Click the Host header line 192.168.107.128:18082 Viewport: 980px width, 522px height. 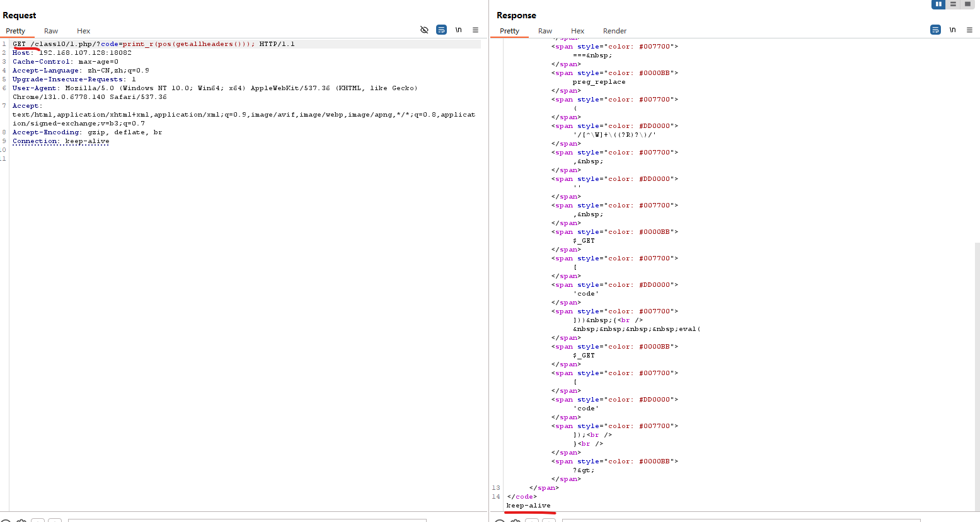(72, 53)
